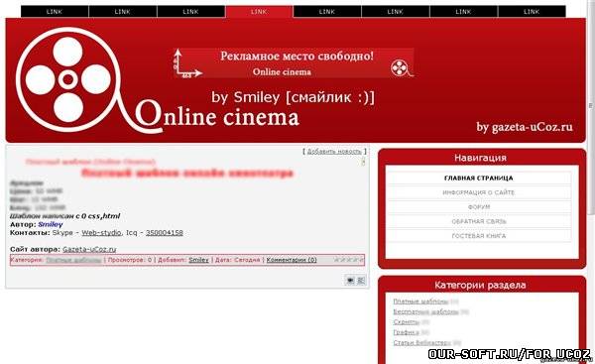Select 'Статьи вебмастеру' category

click(422, 342)
